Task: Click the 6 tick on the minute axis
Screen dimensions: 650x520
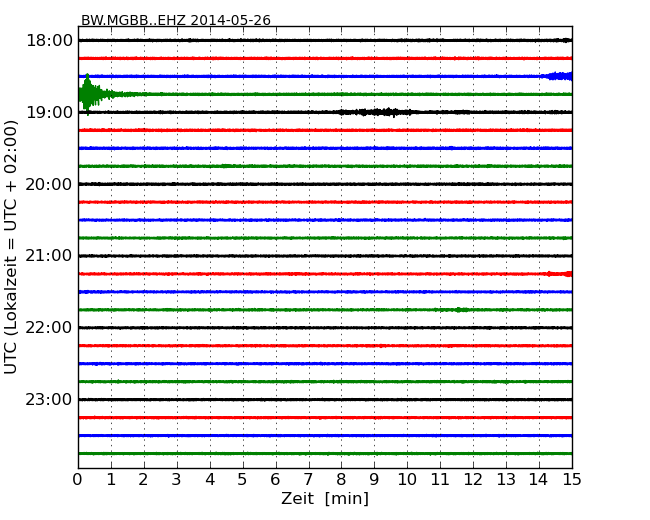Action: 275,479
